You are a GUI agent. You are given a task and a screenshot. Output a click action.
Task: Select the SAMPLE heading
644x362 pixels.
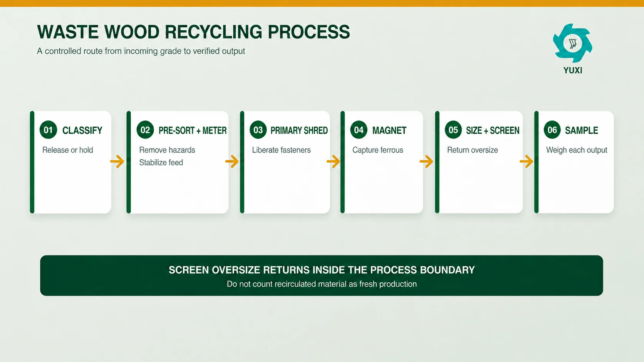coord(582,130)
